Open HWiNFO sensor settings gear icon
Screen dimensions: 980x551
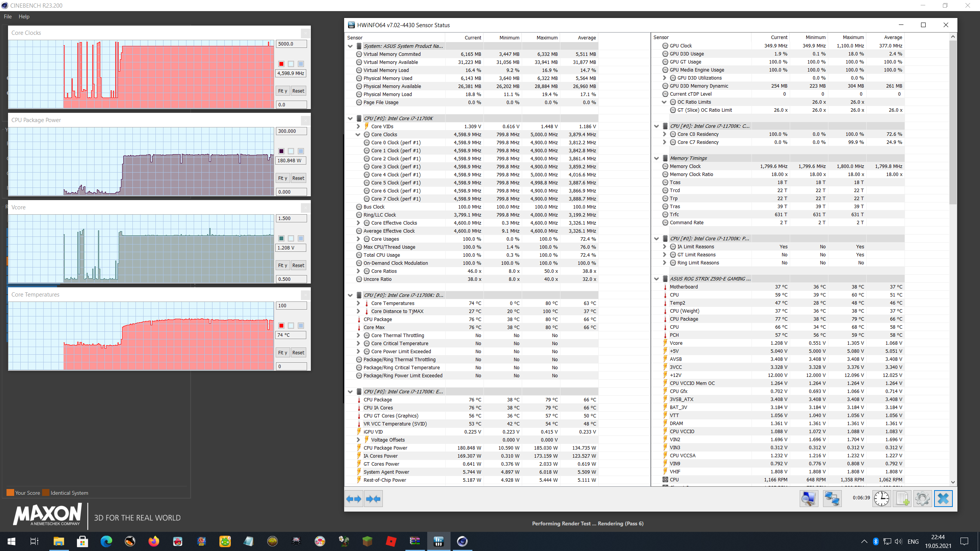tap(923, 499)
